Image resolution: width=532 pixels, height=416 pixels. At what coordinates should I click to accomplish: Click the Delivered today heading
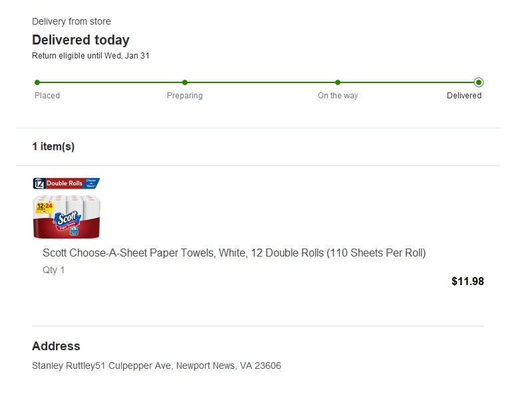point(80,40)
